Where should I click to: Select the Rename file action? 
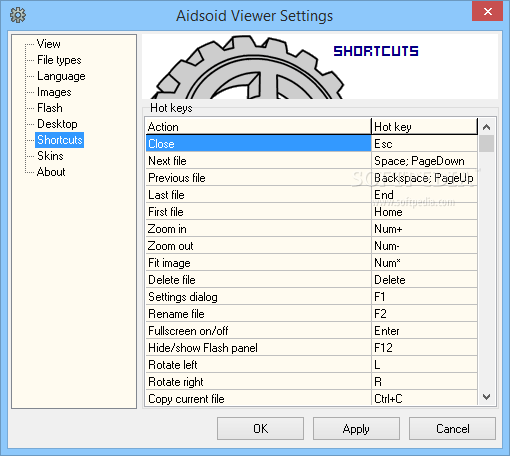[x=258, y=314]
